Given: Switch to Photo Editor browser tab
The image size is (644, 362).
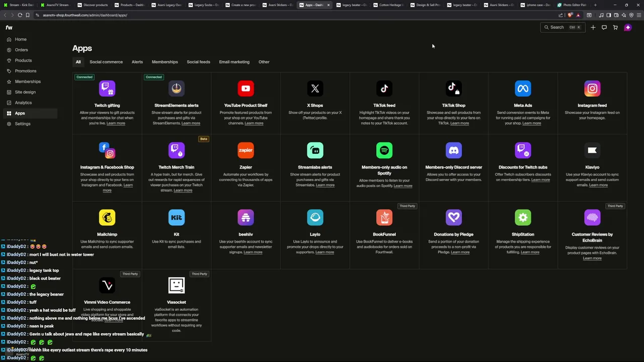Looking at the screenshot, I should 573,5.
